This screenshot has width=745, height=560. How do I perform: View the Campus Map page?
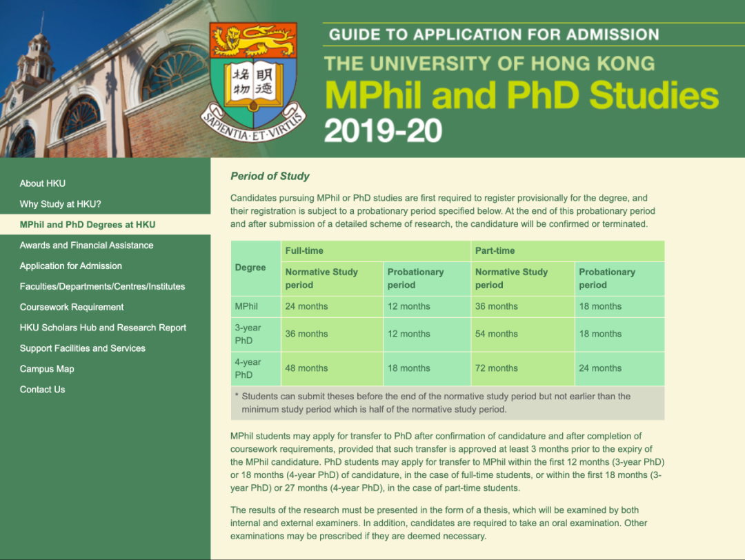click(x=47, y=369)
